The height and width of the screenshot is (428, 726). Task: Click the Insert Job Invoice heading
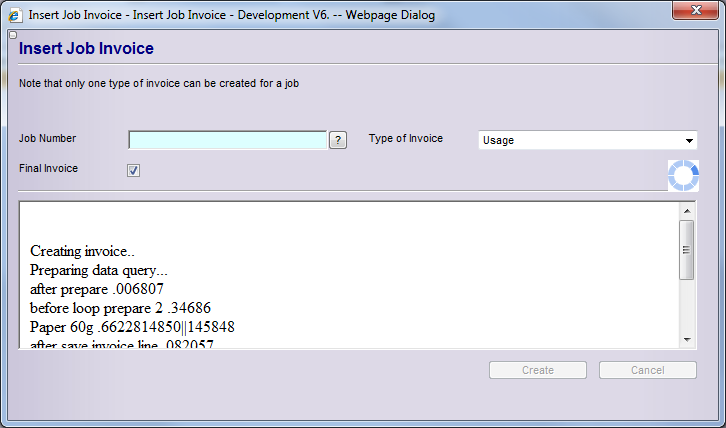[x=86, y=48]
